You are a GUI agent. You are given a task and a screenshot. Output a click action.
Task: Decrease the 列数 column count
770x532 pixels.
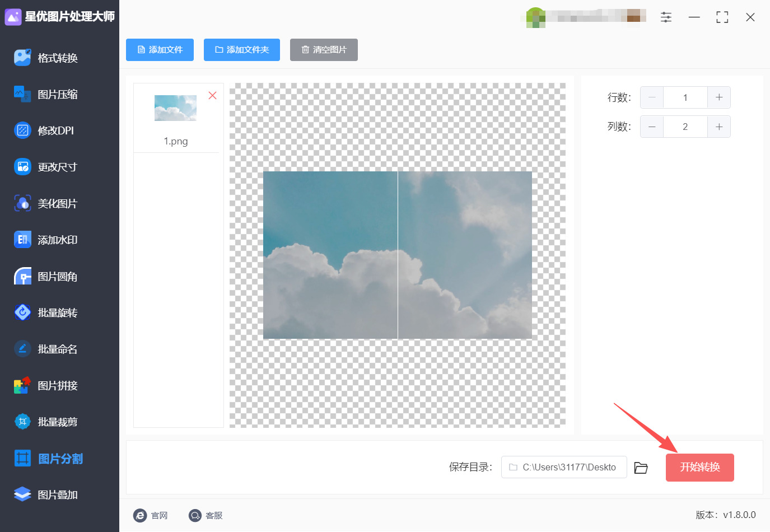652,127
